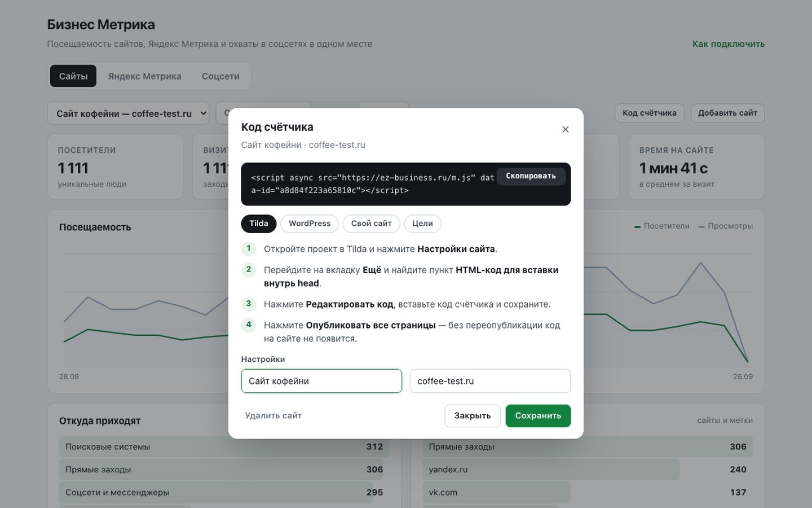Open the Яндекс Метрика page tab
The width and height of the screenshot is (812, 508).
[145, 76]
